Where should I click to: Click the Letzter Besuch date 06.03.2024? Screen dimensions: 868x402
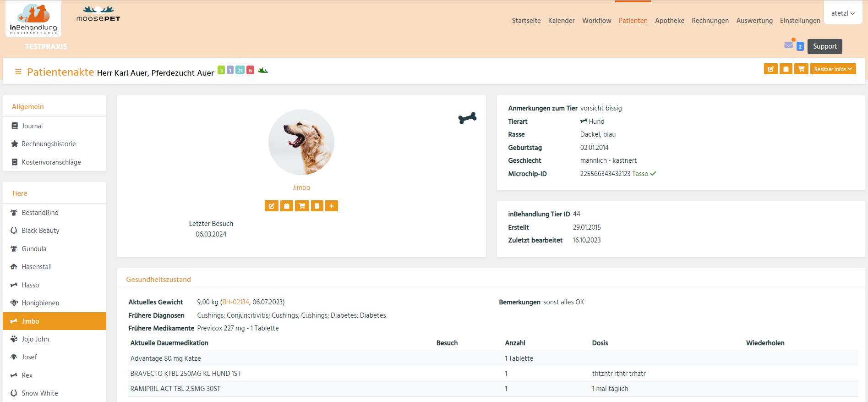pos(211,234)
